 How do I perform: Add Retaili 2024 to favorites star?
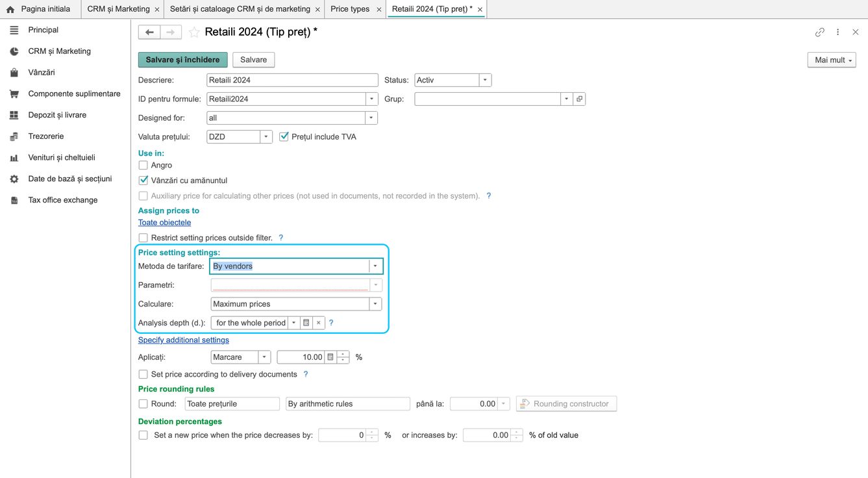[x=194, y=32]
